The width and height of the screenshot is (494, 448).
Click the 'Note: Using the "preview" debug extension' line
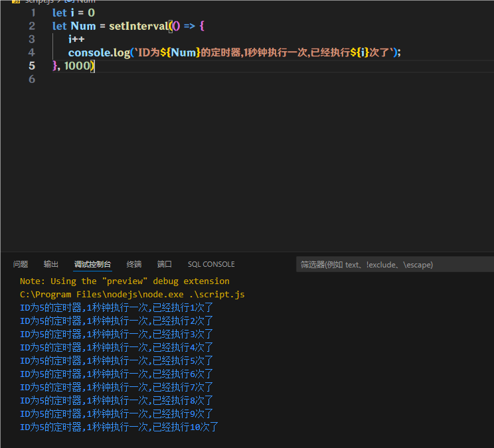coord(125,281)
